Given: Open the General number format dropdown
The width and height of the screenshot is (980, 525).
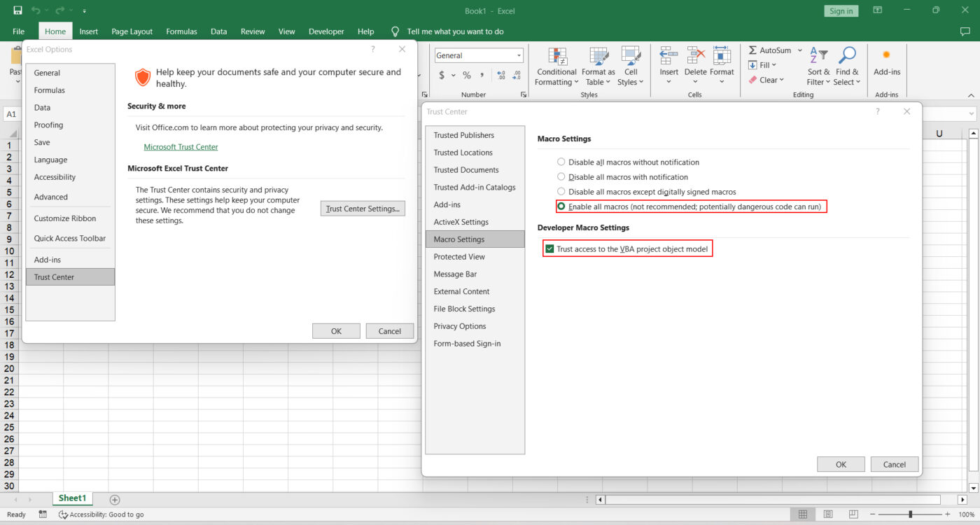Looking at the screenshot, I should pyautogui.click(x=518, y=55).
